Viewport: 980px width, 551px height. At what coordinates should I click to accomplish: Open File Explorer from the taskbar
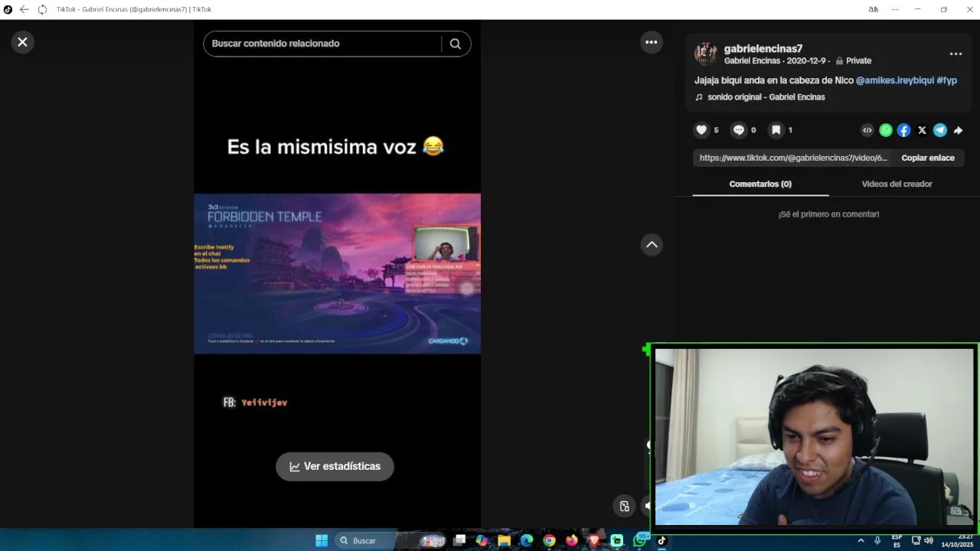(x=504, y=540)
